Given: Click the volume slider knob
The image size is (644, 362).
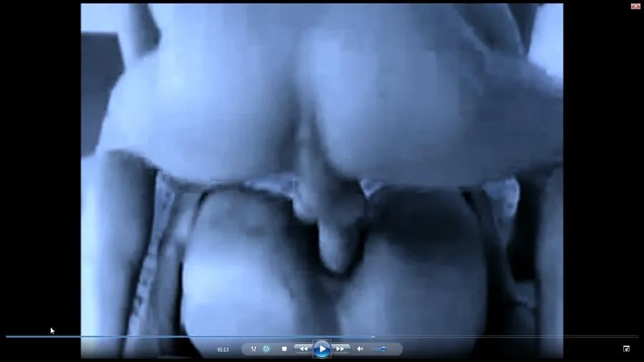Looking at the screenshot, I should pos(383,349).
